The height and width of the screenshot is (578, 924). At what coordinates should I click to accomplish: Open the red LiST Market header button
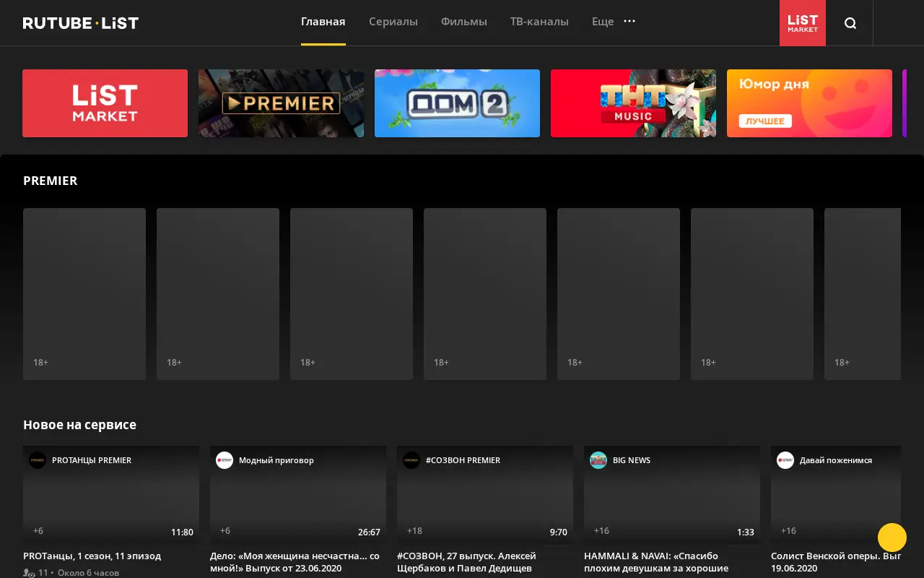(x=803, y=23)
